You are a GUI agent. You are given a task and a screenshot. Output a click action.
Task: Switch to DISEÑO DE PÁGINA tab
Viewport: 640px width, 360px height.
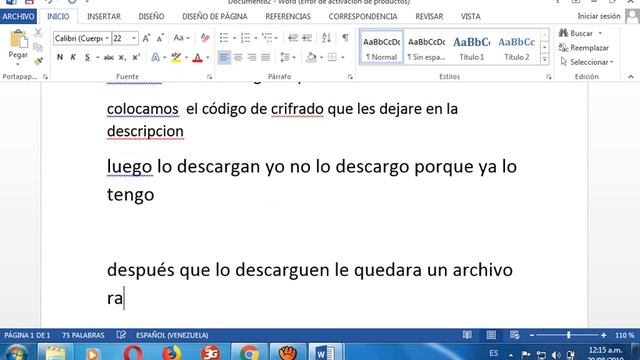tap(215, 17)
